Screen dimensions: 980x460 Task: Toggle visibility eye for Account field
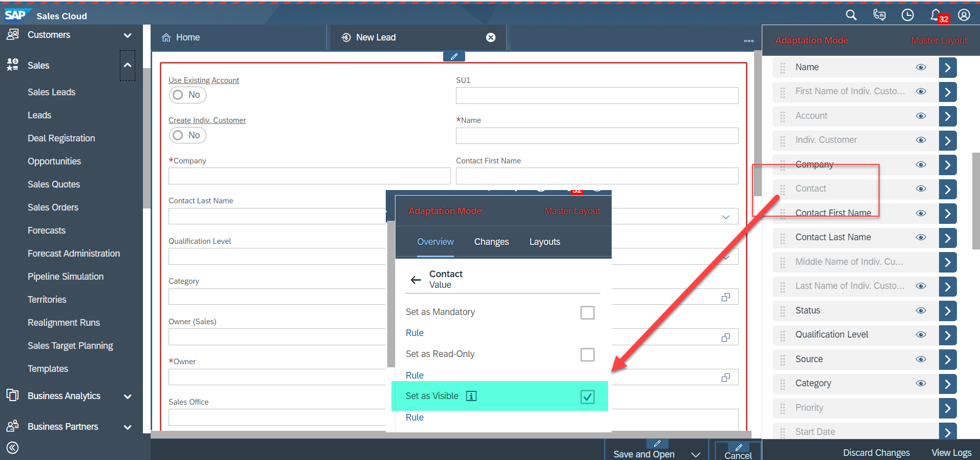[921, 116]
